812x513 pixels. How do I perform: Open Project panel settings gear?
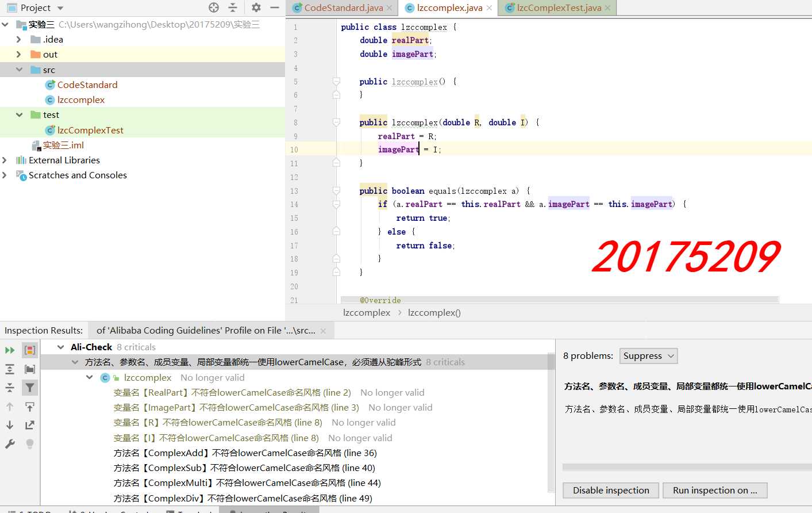256,7
